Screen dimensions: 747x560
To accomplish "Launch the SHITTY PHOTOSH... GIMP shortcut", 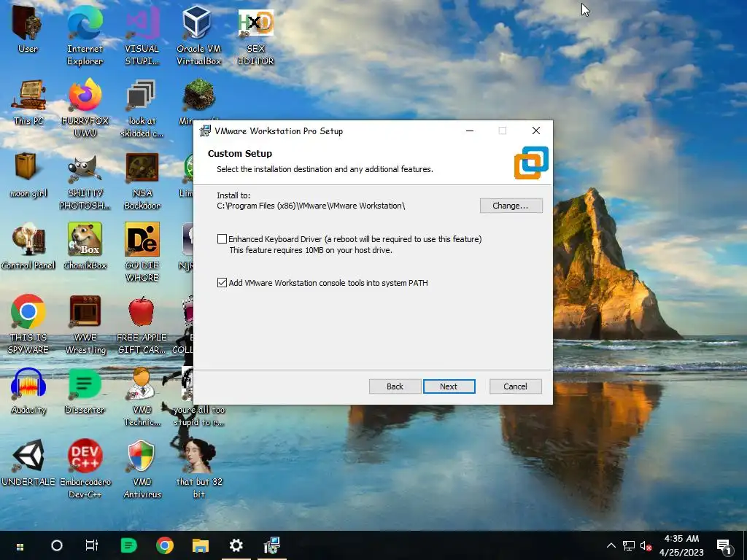I will pos(85,181).
